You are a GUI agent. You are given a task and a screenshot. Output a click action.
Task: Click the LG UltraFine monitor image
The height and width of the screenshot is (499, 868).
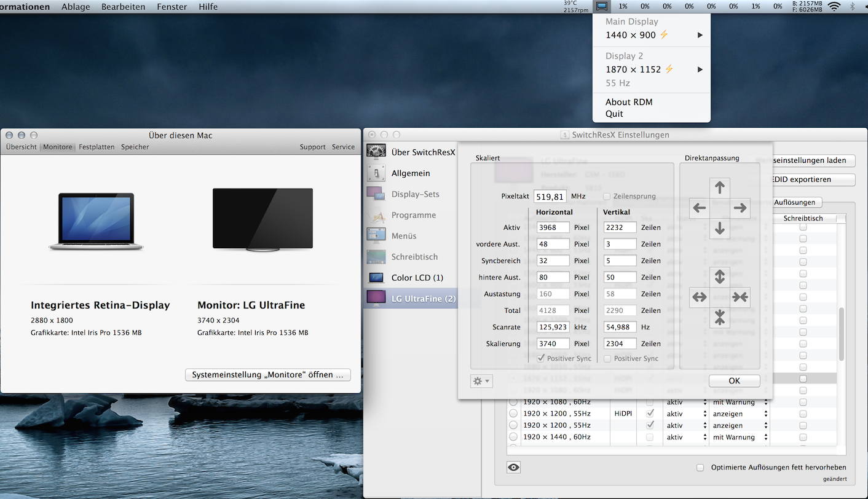coord(262,219)
